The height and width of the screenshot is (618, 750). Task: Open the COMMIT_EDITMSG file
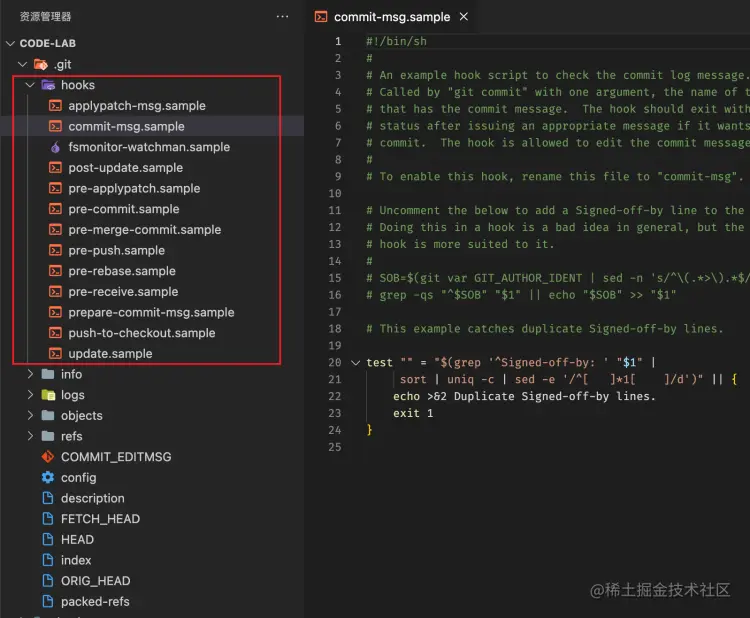pos(116,457)
